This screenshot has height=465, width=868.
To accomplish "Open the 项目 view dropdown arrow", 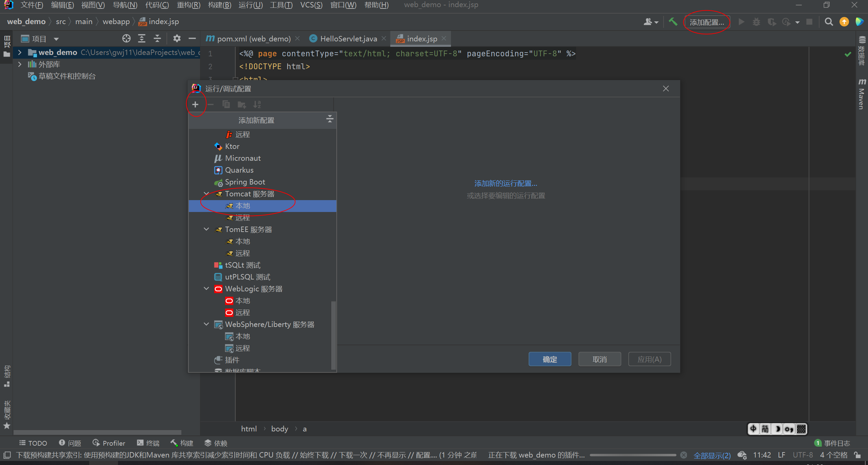I will click(x=56, y=39).
